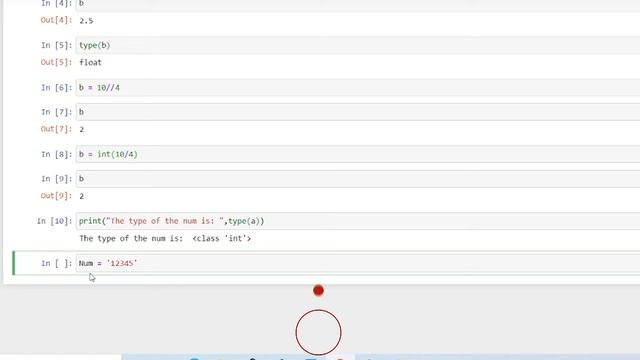Click the Out[5]: prompt label

click(x=56, y=62)
